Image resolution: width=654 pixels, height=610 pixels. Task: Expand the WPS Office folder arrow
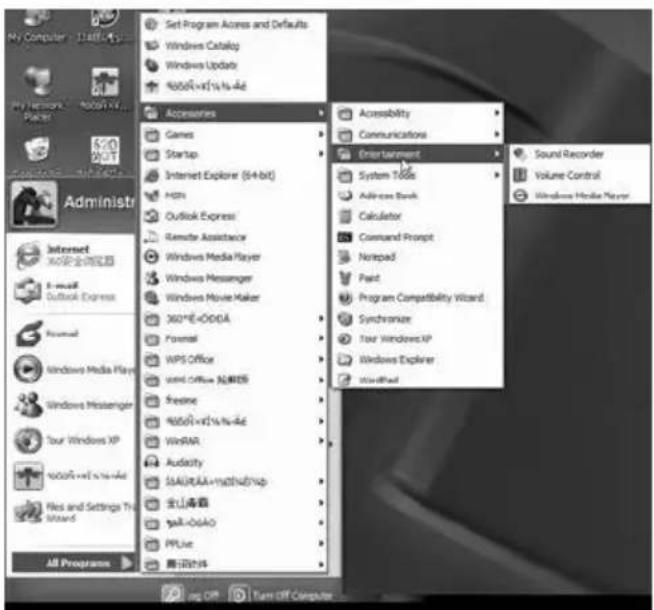coord(321,359)
